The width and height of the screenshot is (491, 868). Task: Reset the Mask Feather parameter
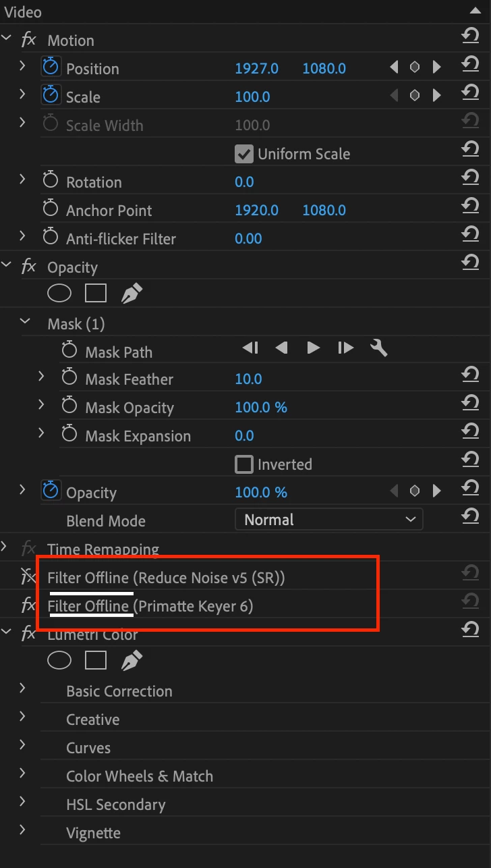tap(470, 375)
